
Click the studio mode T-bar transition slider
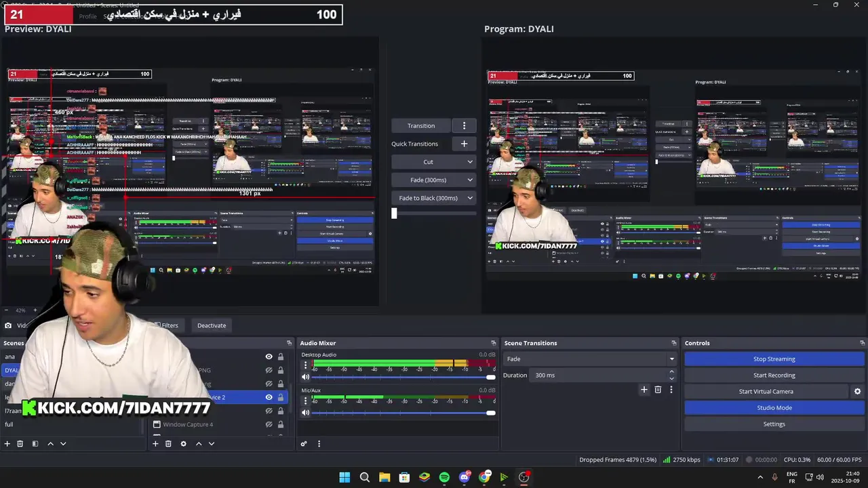(434, 213)
